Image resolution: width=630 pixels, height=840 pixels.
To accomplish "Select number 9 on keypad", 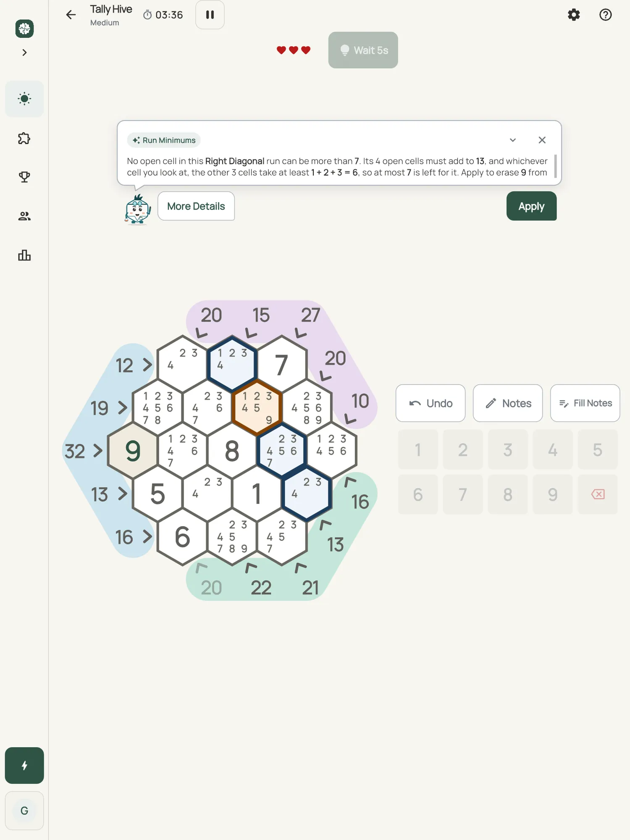I will [x=553, y=495].
